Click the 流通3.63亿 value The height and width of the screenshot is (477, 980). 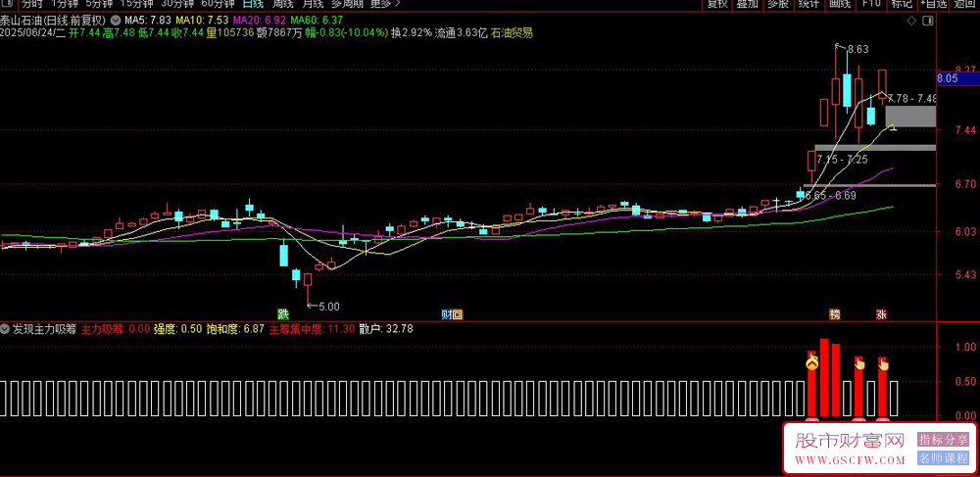pyautogui.click(x=462, y=33)
